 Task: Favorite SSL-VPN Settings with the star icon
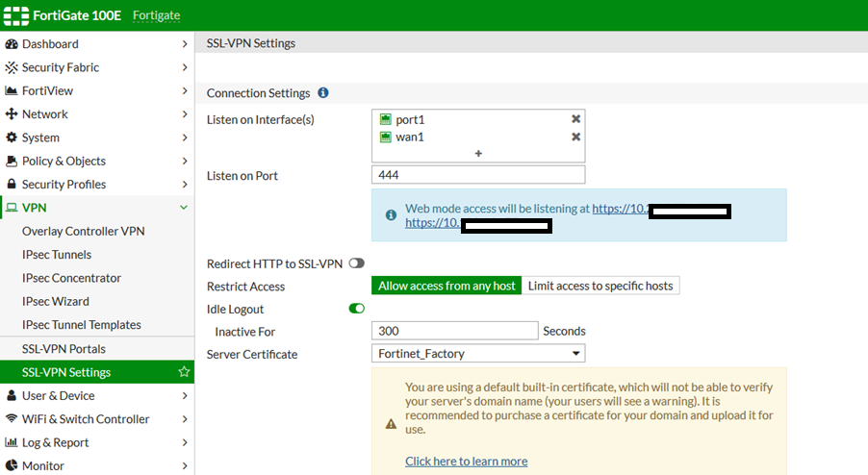tap(184, 372)
